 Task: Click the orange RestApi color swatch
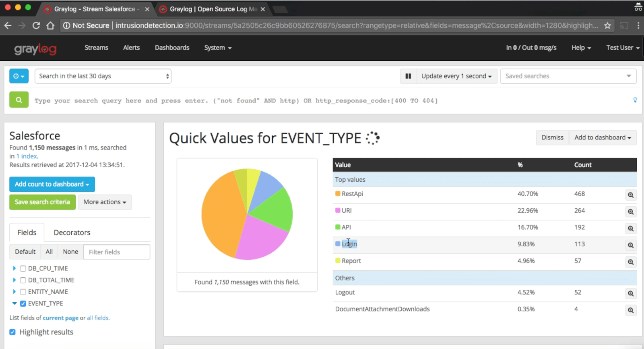click(338, 193)
